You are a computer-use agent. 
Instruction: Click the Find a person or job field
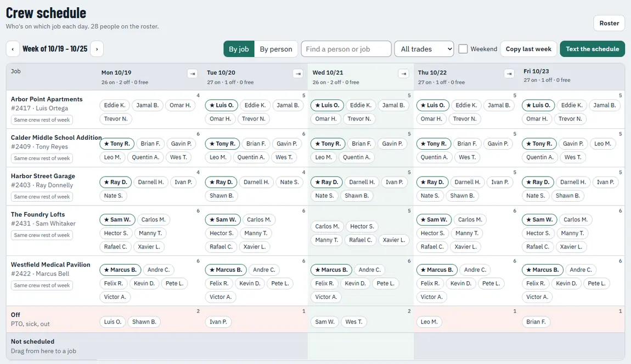[x=346, y=49]
